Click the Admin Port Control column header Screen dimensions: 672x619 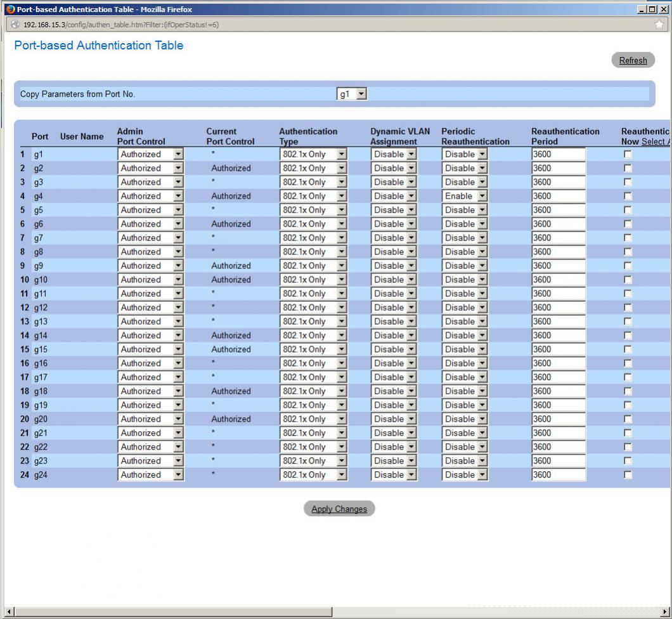click(141, 136)
